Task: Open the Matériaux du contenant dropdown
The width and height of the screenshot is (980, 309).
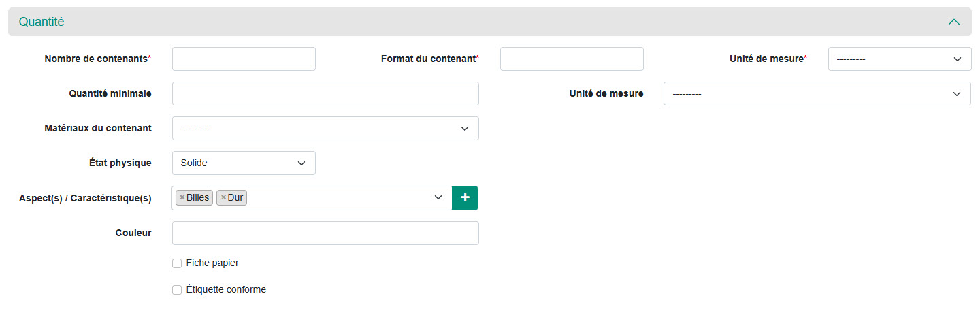Action: coord(325,129)
